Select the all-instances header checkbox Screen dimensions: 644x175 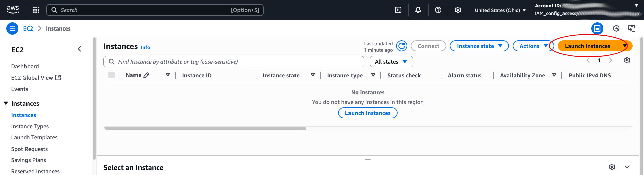pos(111,75)
